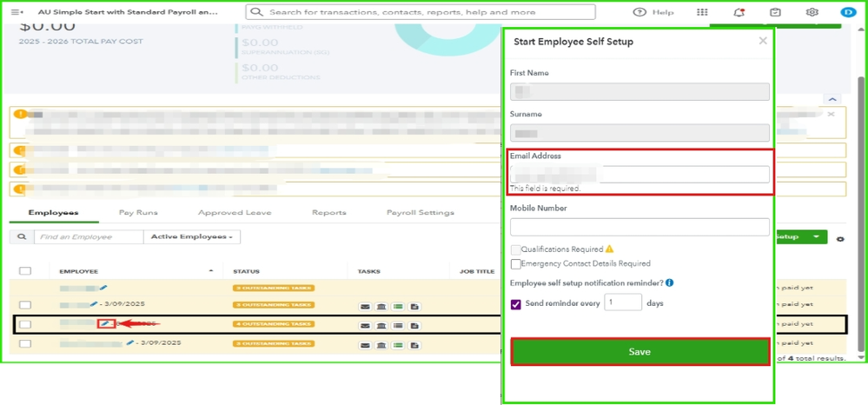Tick checkbox of the 4 Outstanding Tasks row
This screenshot has height=405, width=868.
point(25,325)
